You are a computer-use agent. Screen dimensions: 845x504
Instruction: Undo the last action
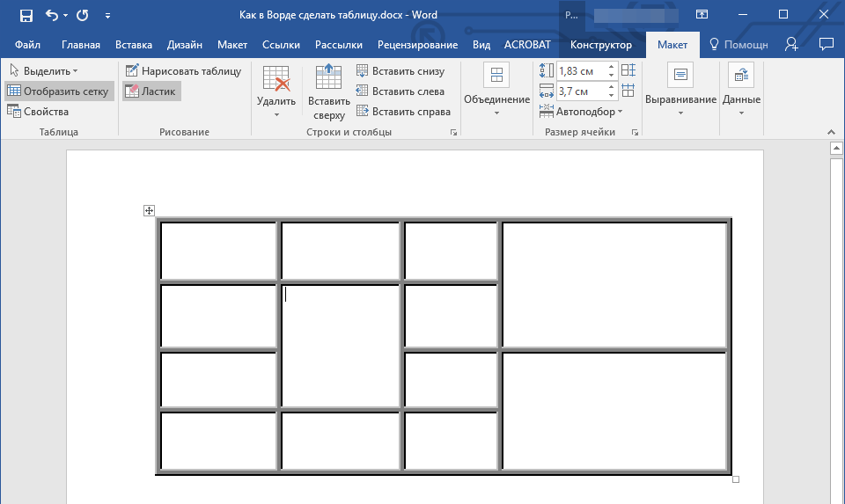click(x=52, y=15)
